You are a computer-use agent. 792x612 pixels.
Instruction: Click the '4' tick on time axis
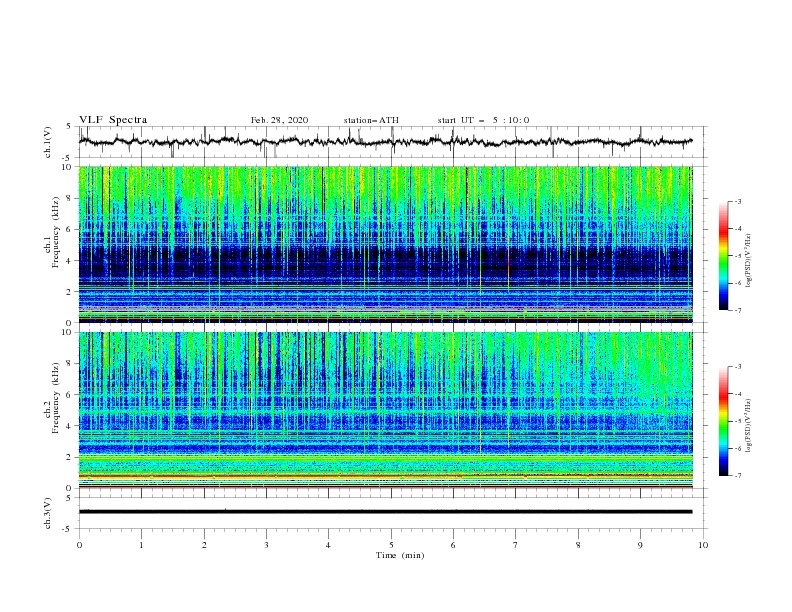(328, 545)
